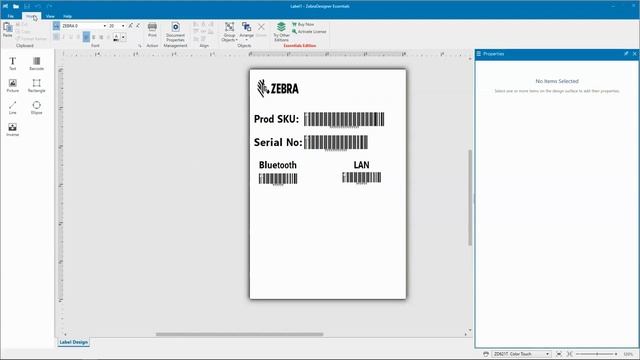This screenshot has height=360, width=640.
Task: Open the Properties panel hamburger menu
Action: (479, 53)
